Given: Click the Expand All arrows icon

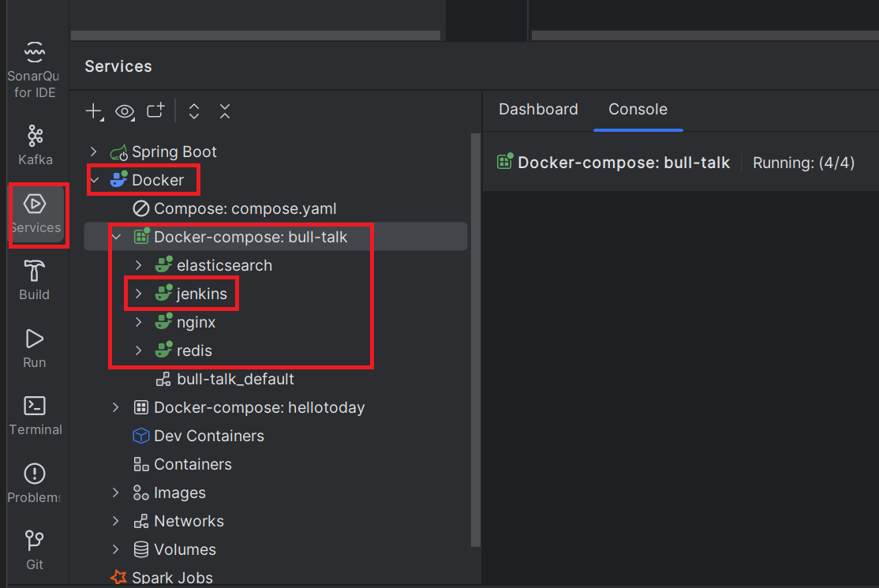Looking at the screenshot, I should (194, 111).
